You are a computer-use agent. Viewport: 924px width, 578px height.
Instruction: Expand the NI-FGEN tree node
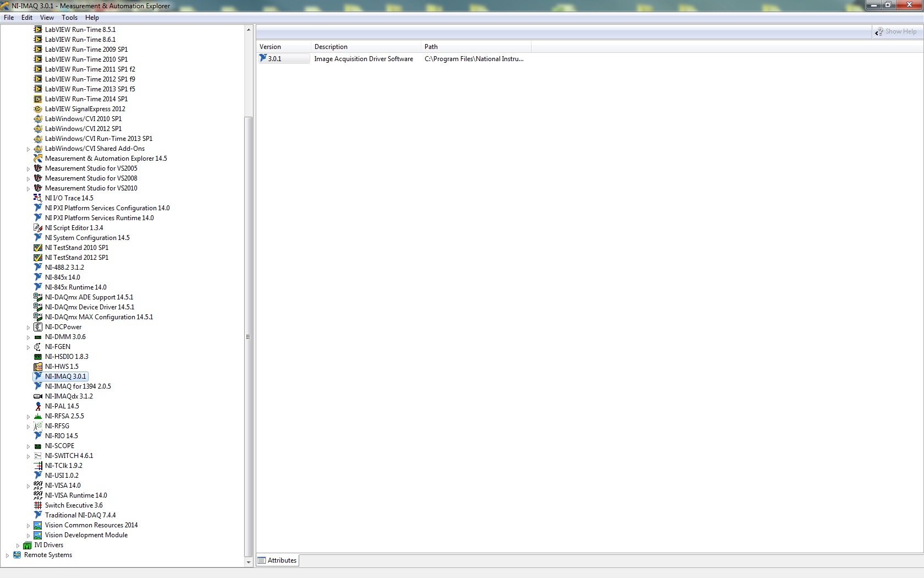point(28,347)
